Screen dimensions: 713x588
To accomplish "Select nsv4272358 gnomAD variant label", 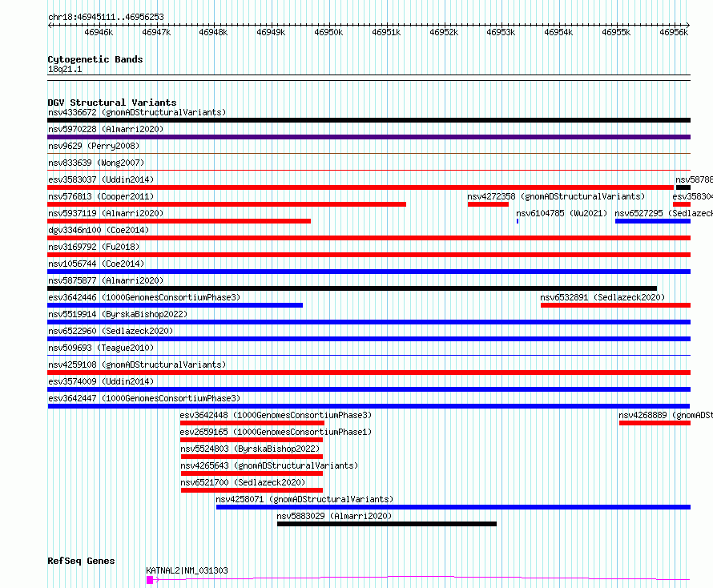I will [x=556, y=196].
